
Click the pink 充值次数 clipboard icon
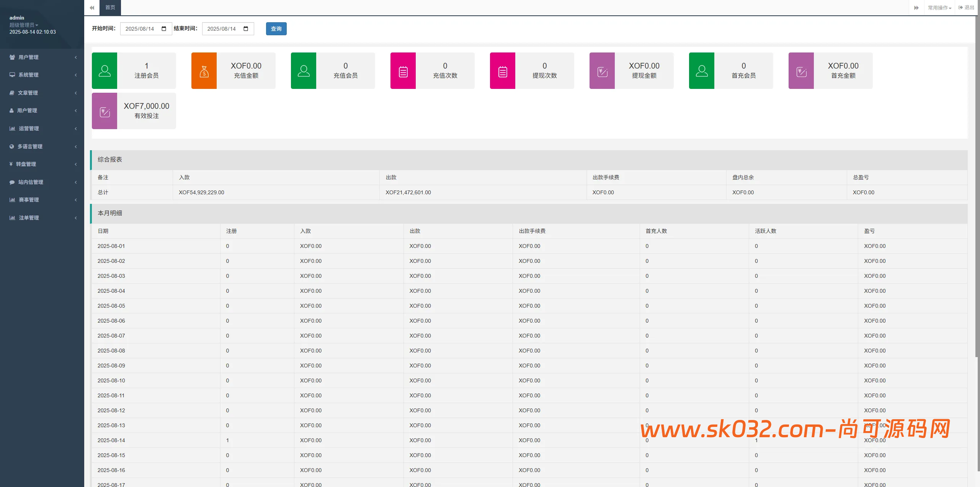(403, 71)
